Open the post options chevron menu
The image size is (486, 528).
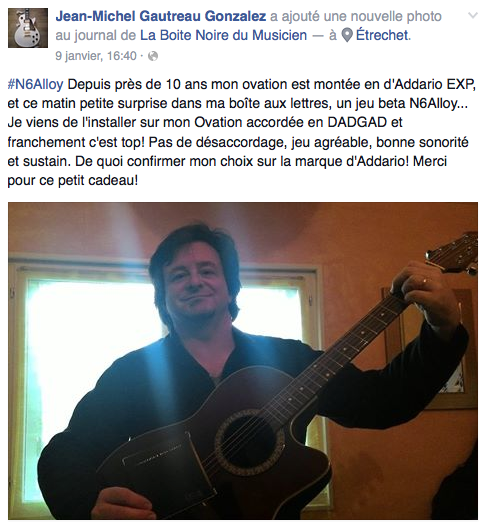point(473,15)
